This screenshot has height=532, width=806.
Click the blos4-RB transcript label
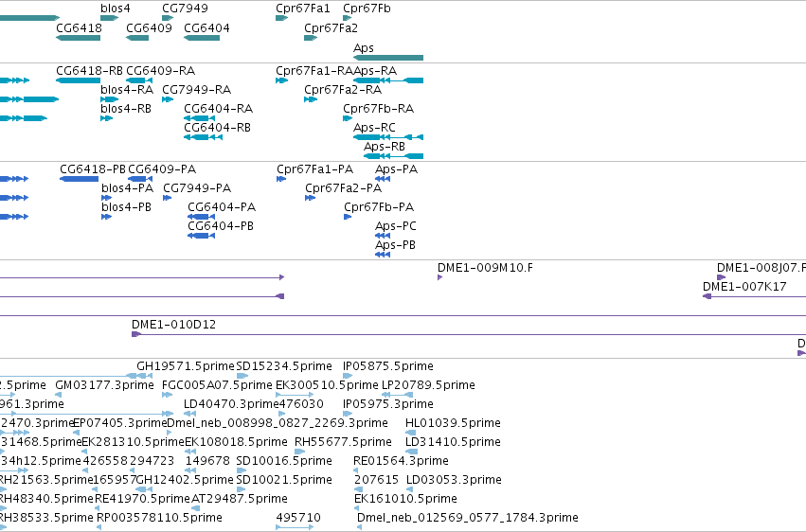click(x=126, y=108)
